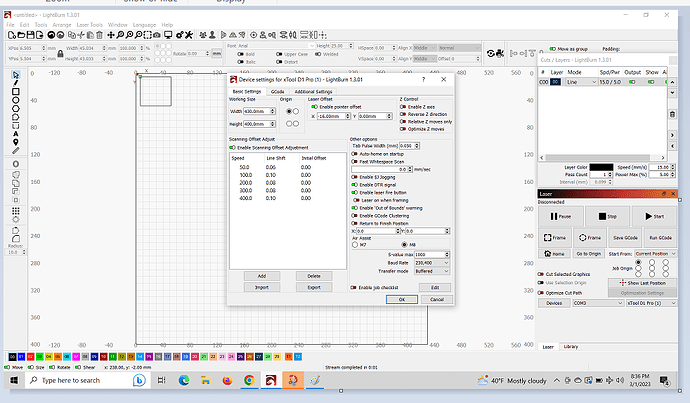
Task: Toggle Auto-home on startup
Action: (x=354, y=154)
